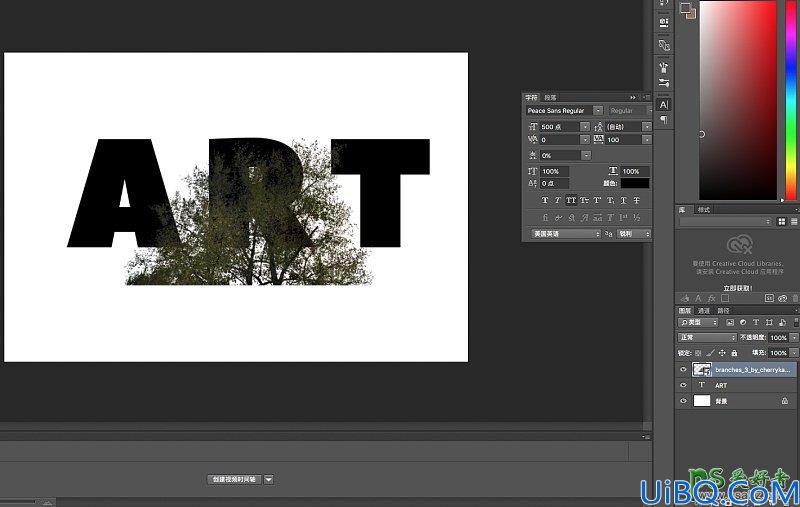Open the layer blend mode dropdown 正常
800x507 pixels.
point(707,338)
